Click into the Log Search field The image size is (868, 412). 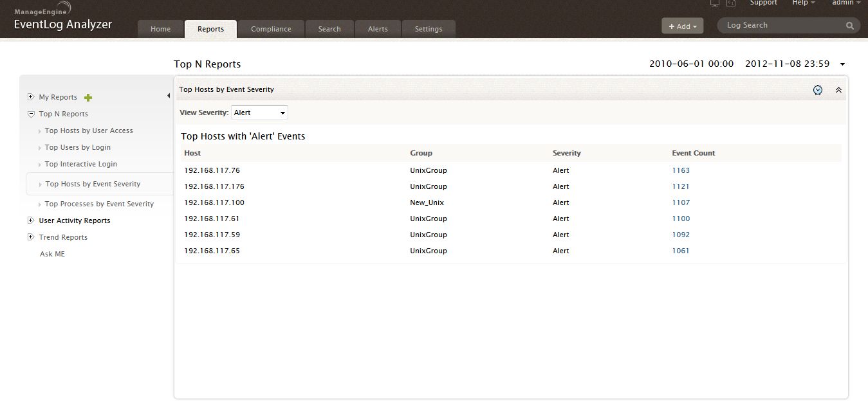coord(782,26)
